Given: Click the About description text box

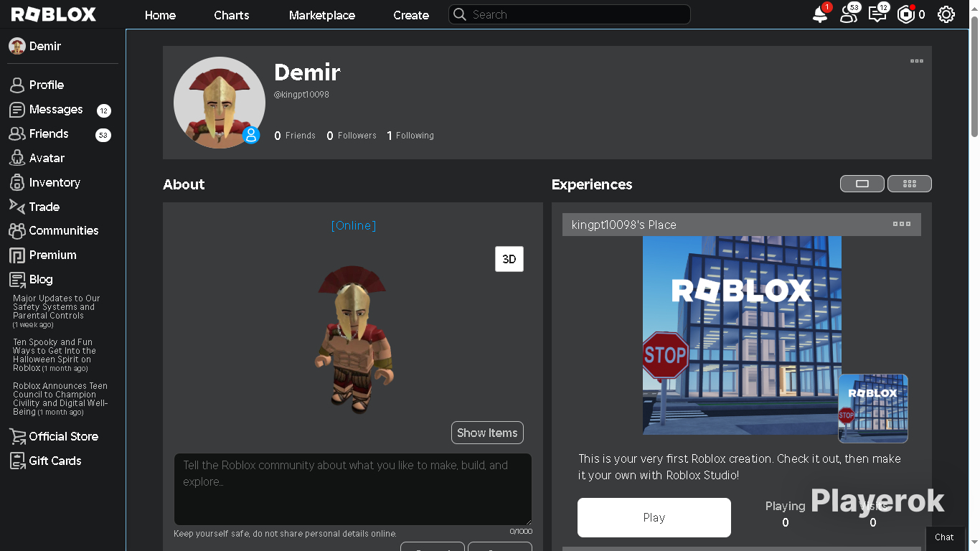Looking at the screenshot, I should [x=353, y=489].
